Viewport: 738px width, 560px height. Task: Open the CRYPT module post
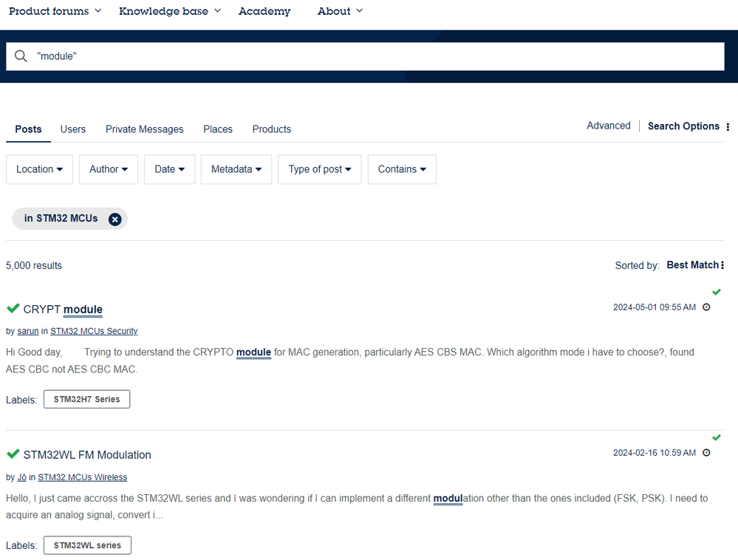63,310
